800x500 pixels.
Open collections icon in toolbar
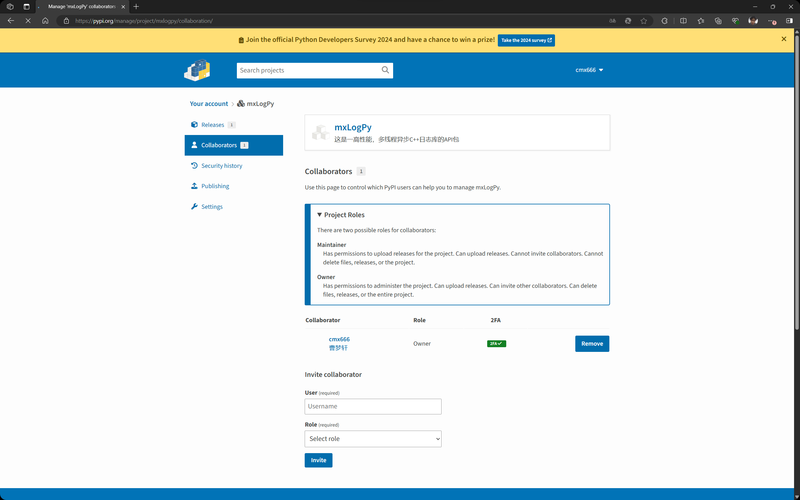pos(718,21)
